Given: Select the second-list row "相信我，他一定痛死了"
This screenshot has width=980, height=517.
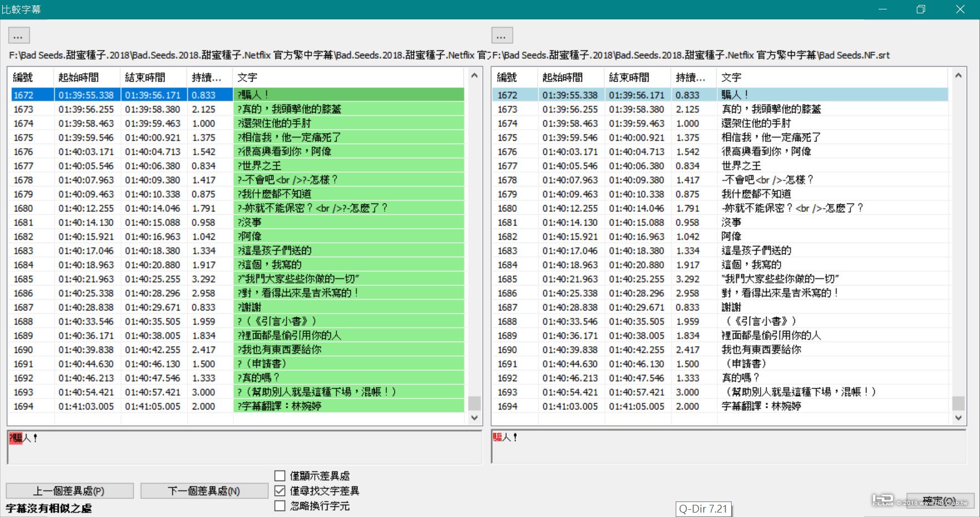Looking at the screenshot, I should (721, 138).
